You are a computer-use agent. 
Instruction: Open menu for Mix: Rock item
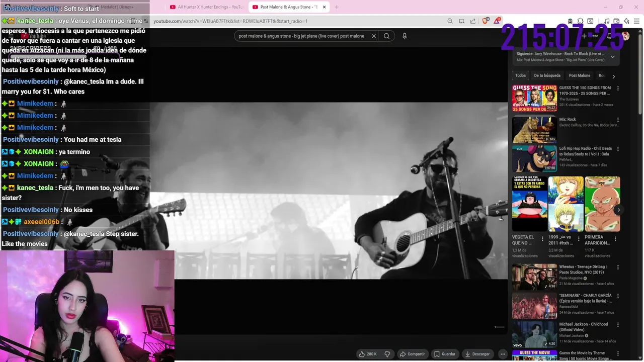coord(618,120)
